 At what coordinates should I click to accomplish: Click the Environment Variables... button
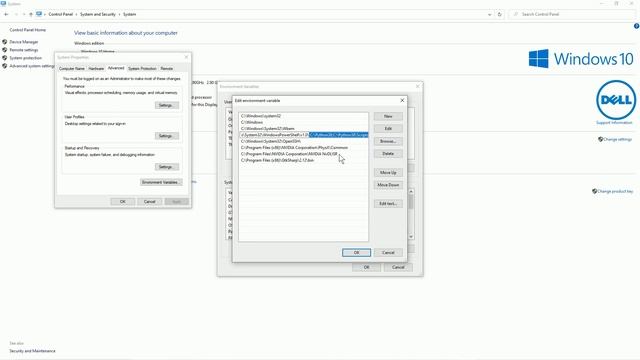(x=161, y=182)
